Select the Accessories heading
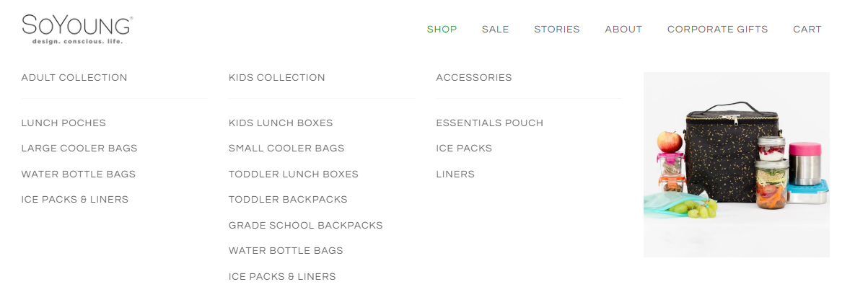 click(474, 78)
